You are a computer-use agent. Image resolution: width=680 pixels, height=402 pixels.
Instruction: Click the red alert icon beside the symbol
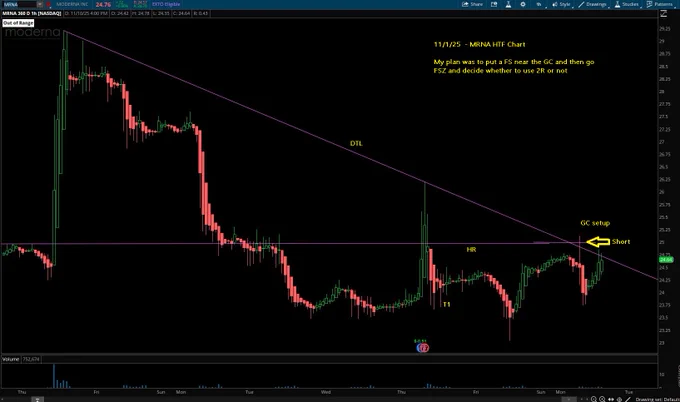(x=49, y=4)
